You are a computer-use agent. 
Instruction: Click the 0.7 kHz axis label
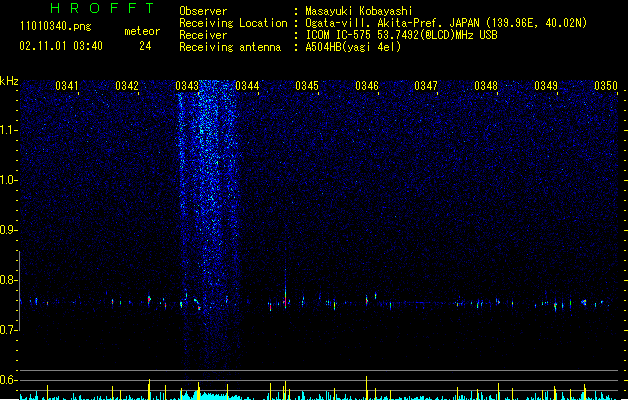8,330
